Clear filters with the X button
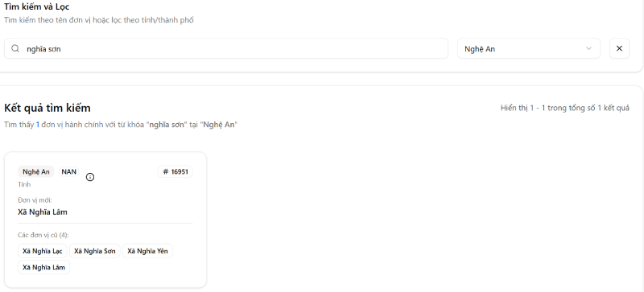 pos(619,48)
